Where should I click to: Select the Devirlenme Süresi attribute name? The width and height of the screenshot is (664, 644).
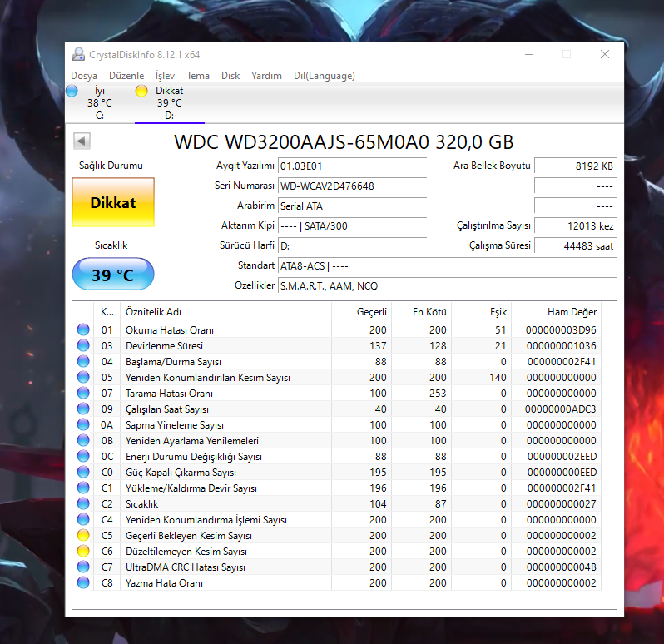pos(164,346)
